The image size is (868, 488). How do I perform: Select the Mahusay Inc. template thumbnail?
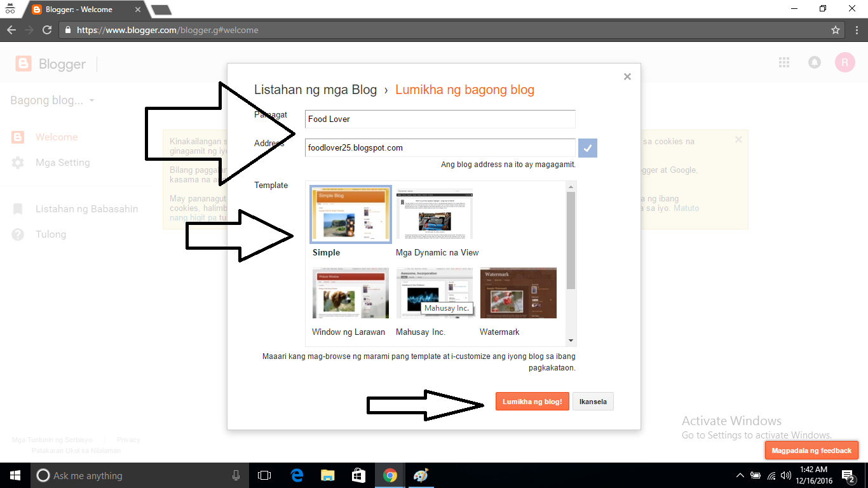click(435, 293)
